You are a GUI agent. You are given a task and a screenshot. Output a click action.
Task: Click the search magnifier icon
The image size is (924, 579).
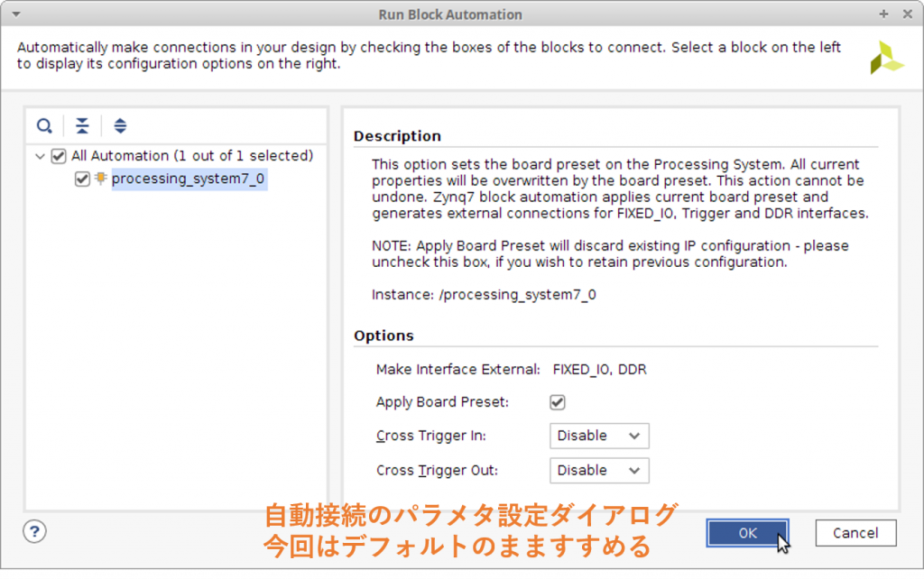[44, 125]
